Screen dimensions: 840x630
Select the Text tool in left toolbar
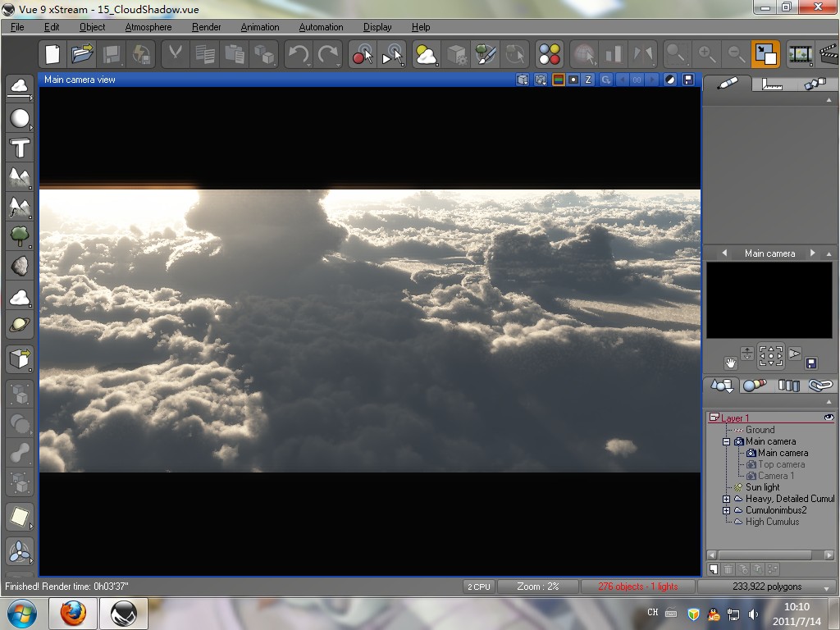[x=20, y=148]
